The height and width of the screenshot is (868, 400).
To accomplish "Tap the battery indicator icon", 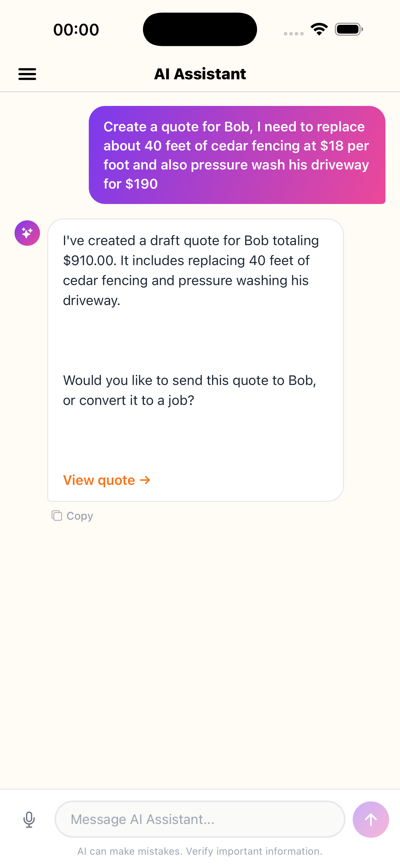I will point(349,29).
